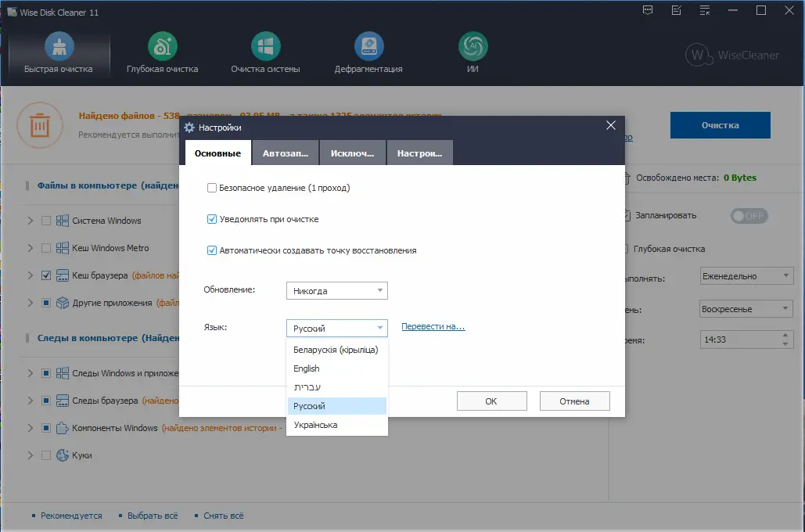Click Выбрать всё link
805x532 pixels.
(x=153, y=516)
